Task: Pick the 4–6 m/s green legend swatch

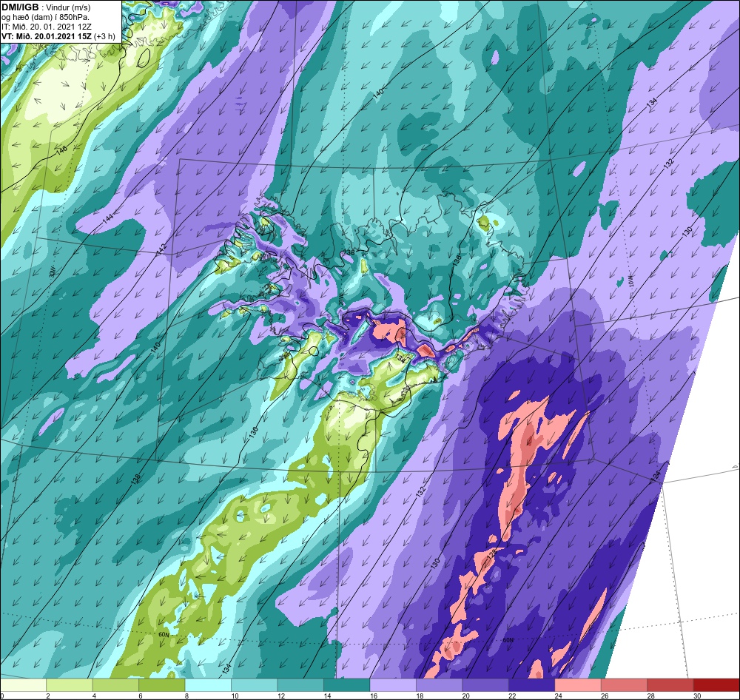Action: click(x=115, y=685)
